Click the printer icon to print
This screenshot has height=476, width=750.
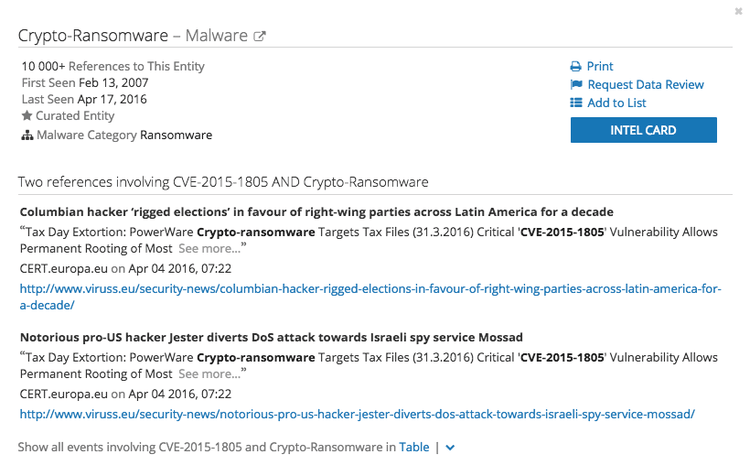(x=575, y=67)
